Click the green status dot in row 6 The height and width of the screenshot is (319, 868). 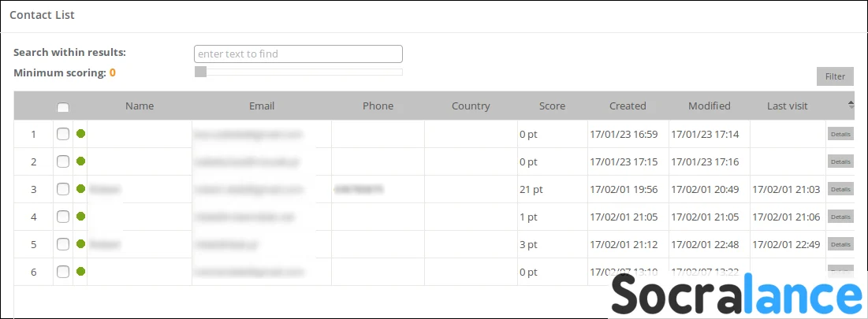click(x=80, y=272)
